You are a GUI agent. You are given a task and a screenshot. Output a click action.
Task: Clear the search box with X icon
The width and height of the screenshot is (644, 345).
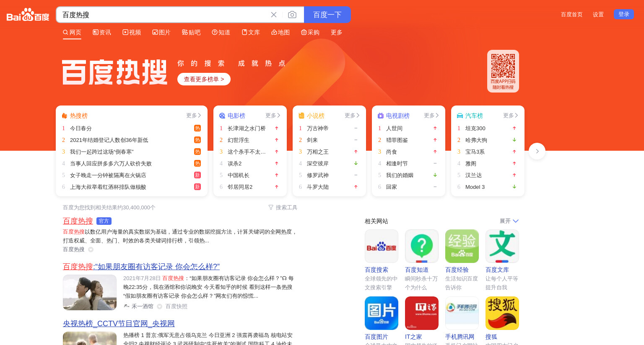click(x=274, y=15)
